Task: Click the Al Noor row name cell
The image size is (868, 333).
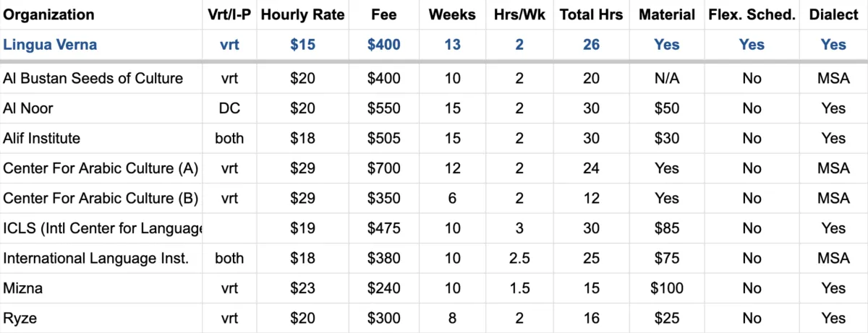Action: (101, 108)
